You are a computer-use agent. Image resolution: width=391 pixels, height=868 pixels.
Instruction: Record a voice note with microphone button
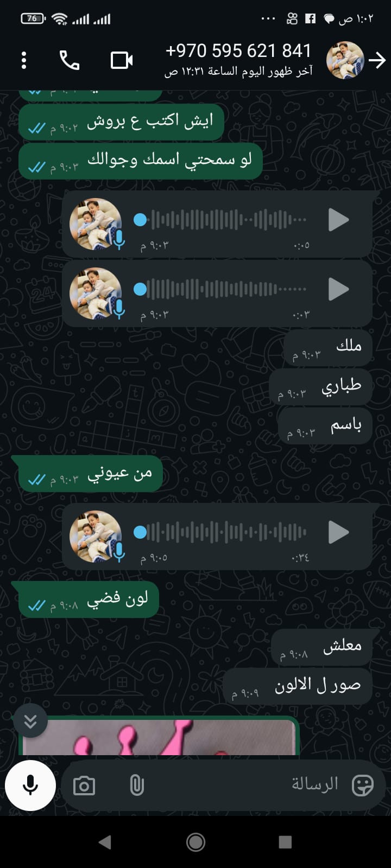(x=30, y=785)
